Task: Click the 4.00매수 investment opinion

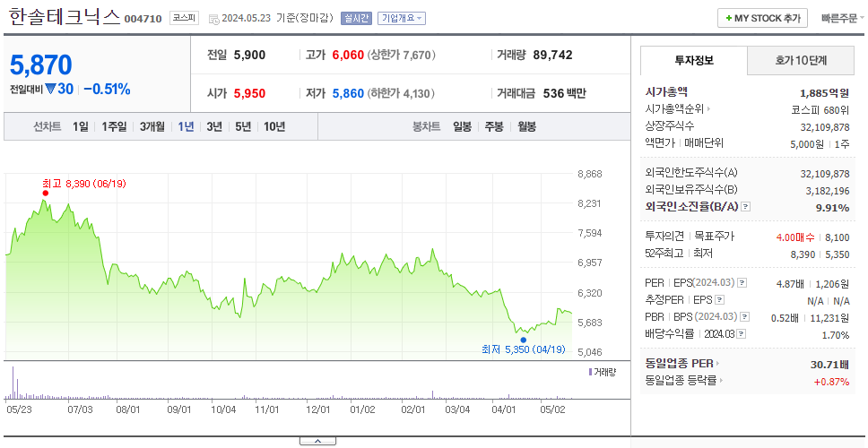Action: [x=795, y=237]
